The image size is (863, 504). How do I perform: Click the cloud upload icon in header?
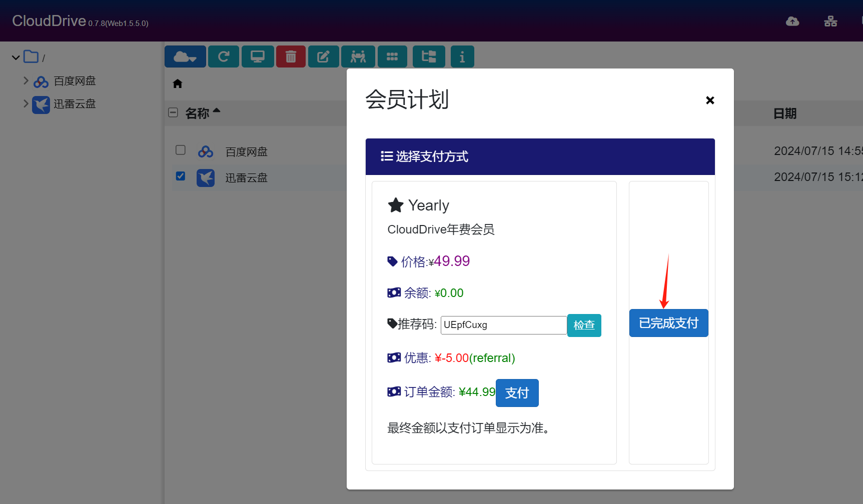(792, 21)
